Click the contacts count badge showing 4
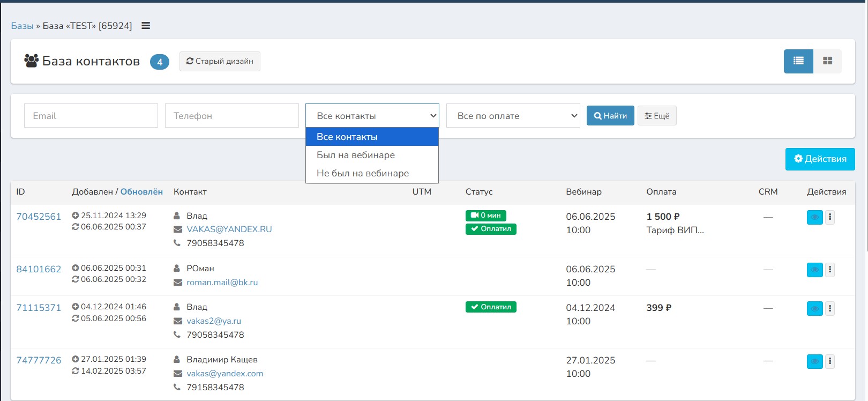This screenshot has height=401, width=868. click(159, 62)
